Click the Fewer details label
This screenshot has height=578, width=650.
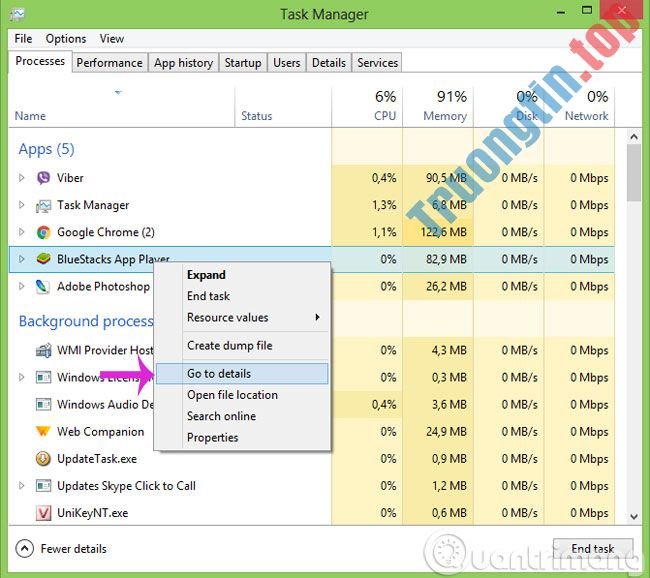[x=73, y=549]
